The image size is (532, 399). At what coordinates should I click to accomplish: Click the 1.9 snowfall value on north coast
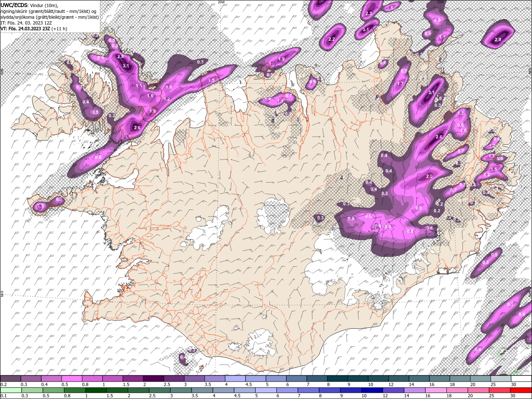[281, 59]
